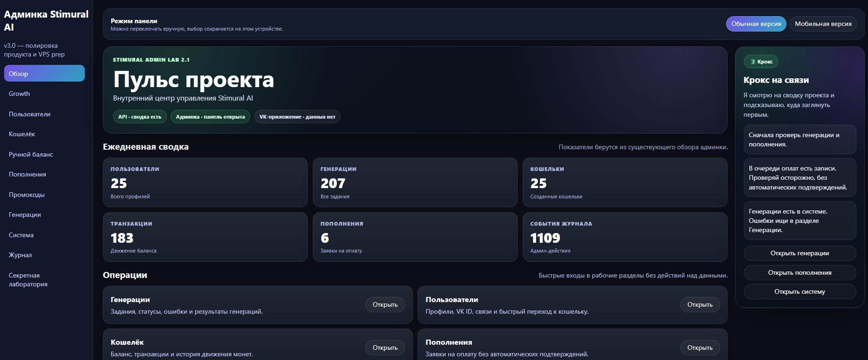Click the STIMURAL ADMIN LAB 2.1 label

point(151,60)
